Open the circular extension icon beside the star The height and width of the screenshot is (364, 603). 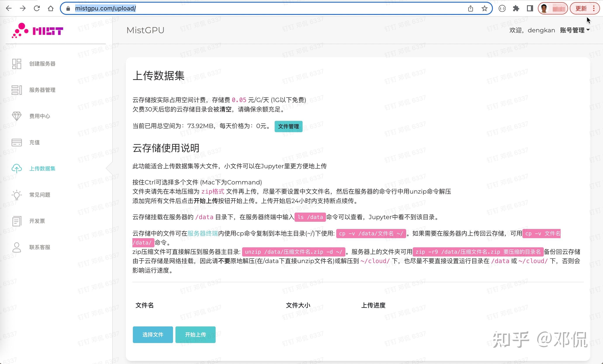(502, 9)
